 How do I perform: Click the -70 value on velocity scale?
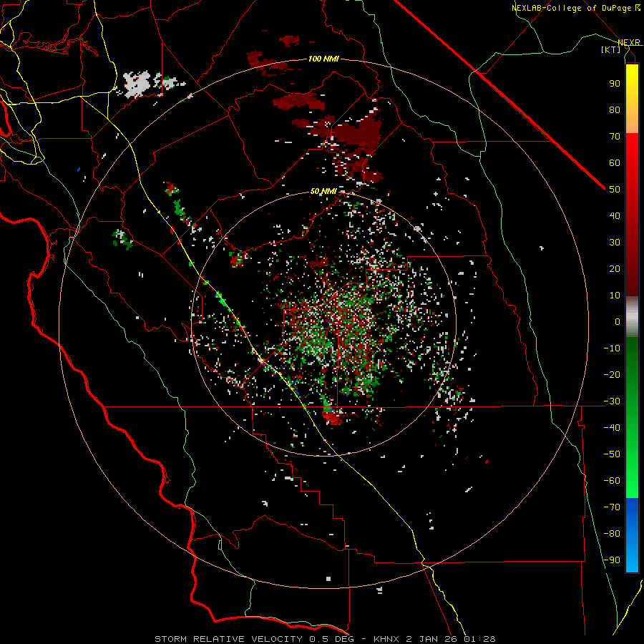click(x=612, y=507)
